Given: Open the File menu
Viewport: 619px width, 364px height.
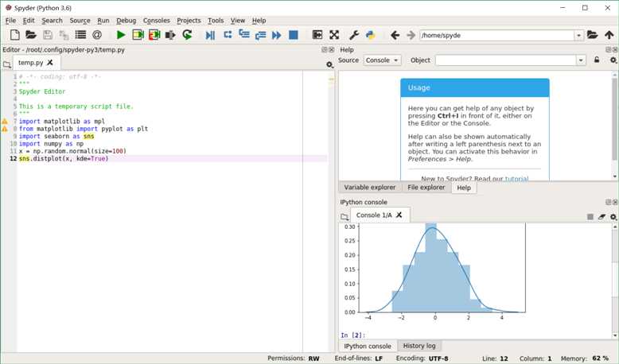Looking at the screenshot, I should 10,21.
